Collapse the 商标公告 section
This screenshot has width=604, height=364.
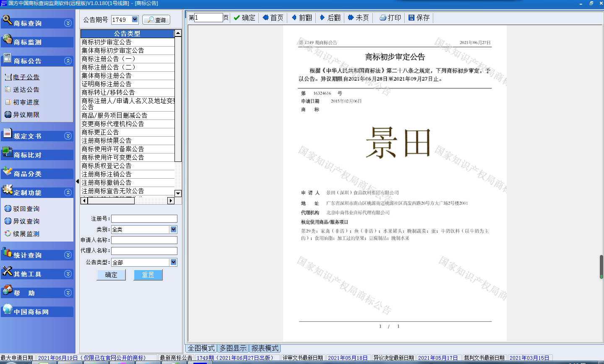(68, 61)
